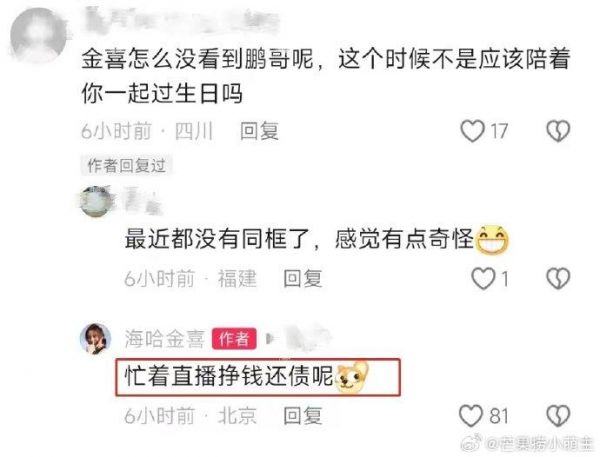
Task: Click 回复 under the 四川 comment
Action: [259, 131]
